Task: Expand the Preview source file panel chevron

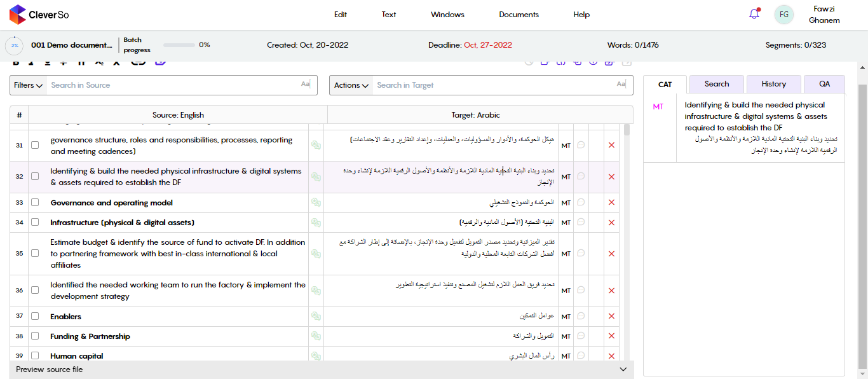Action: [623, 369]
